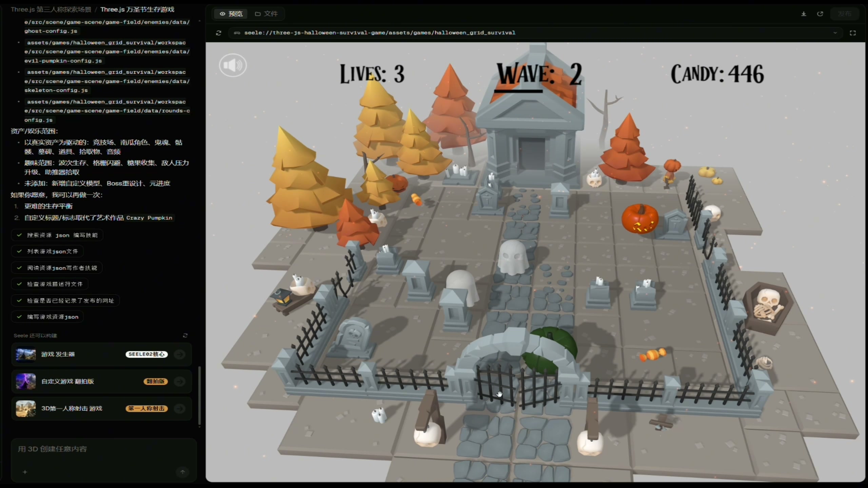Expand the 检查游戏描述符文件 step
868x488 pixels.
[x=50, y=284]
